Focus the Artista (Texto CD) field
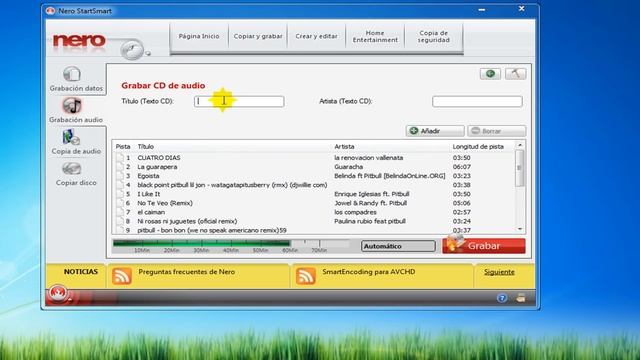This screenshot has height=360, width=640. click(x=477, y=101)
